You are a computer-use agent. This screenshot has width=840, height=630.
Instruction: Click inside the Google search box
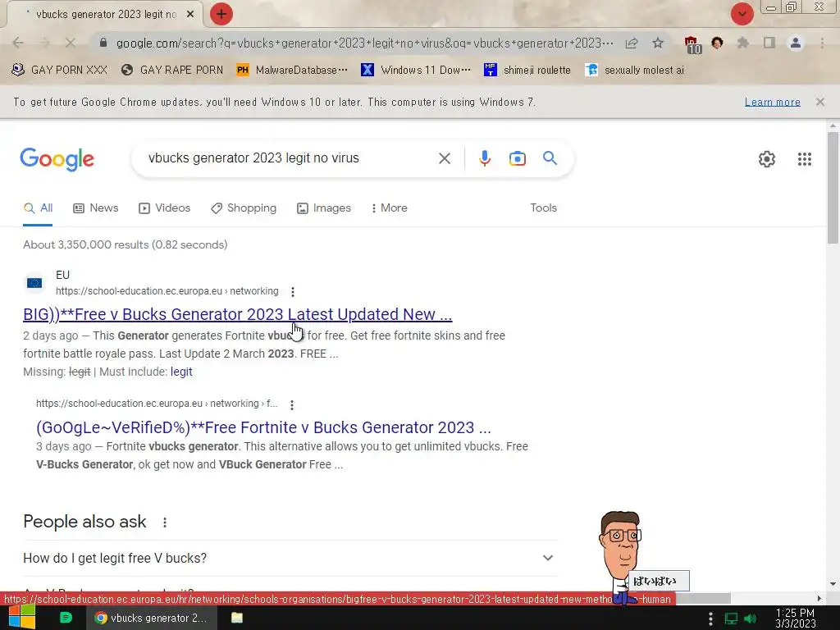coord(290,158)
